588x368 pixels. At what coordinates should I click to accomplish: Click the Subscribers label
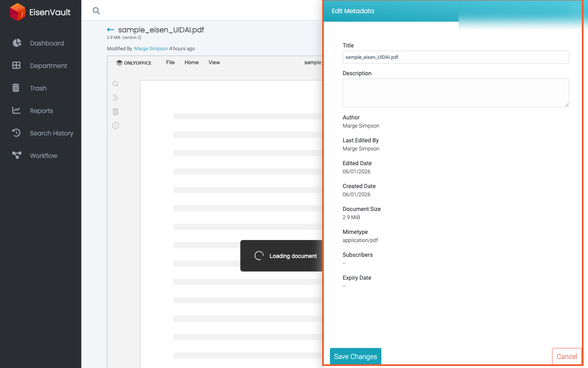(358, 255)
